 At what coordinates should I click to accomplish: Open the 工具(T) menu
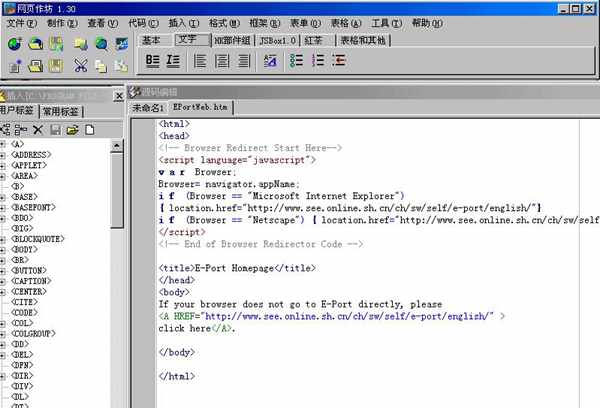pyautogui.click(x=386, y=23)
